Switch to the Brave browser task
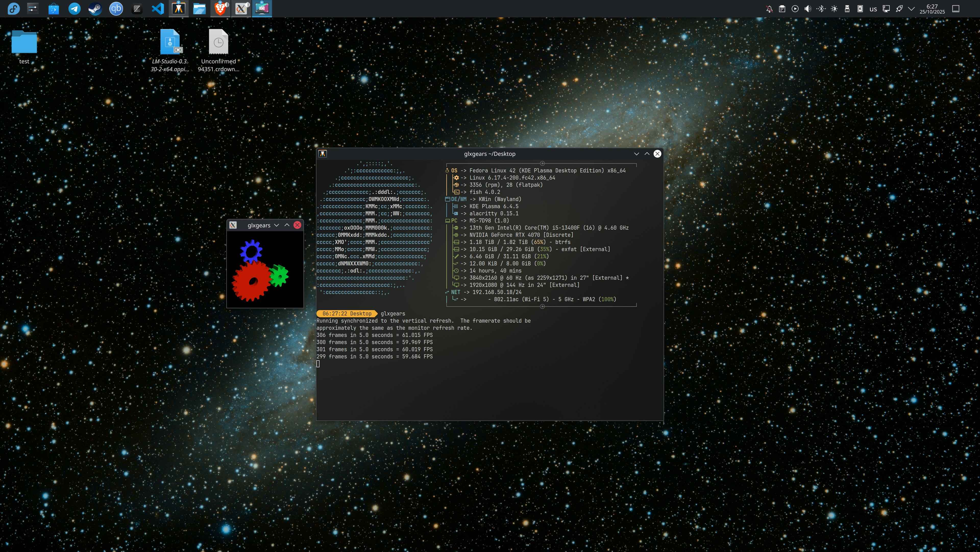The width and height of the screenshot is (980, 552). [220, 8]
